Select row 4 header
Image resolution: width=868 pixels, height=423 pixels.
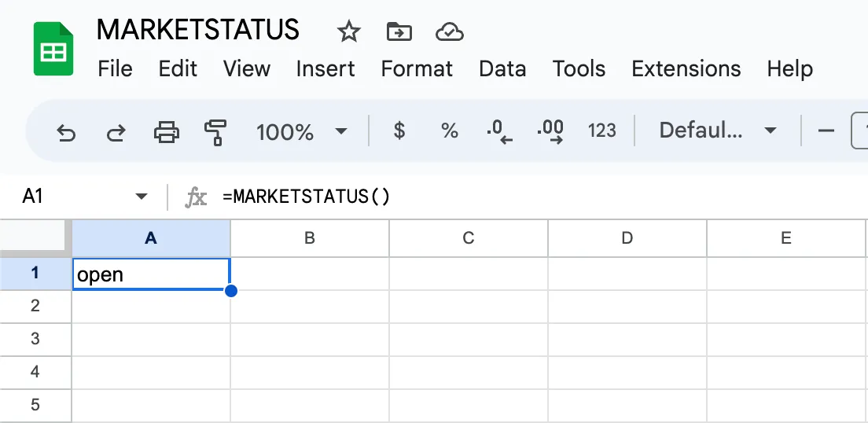35,372
